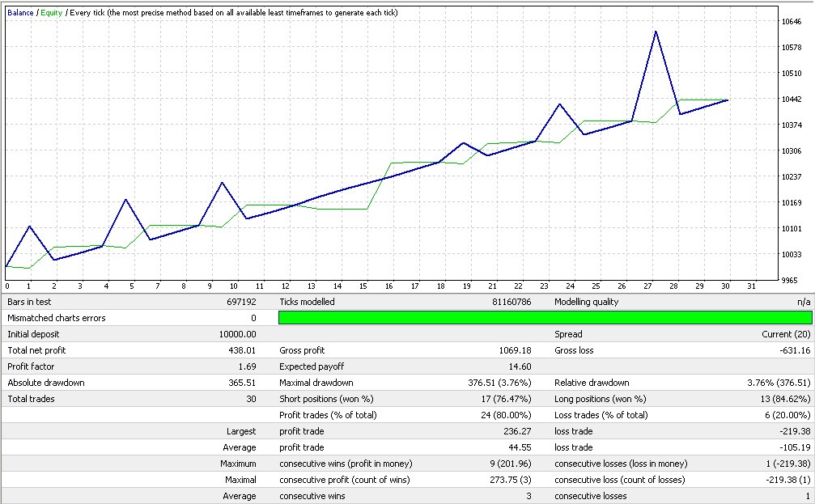Click the Expected payoff value 14.60
The image size is (815, 504).
[x=520, y=366]
